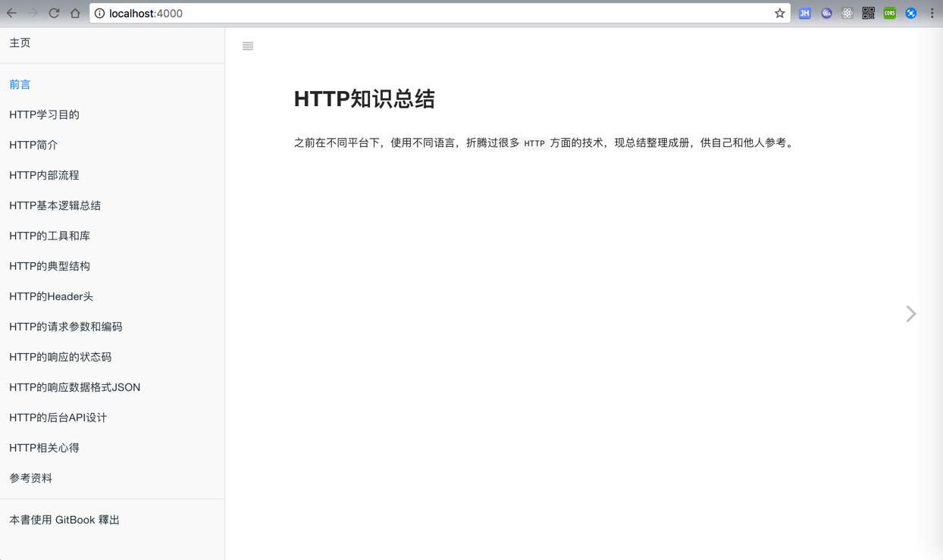Go to next page with the right chevron
Screen dimensions: 943x560
[x=911, y=314]
